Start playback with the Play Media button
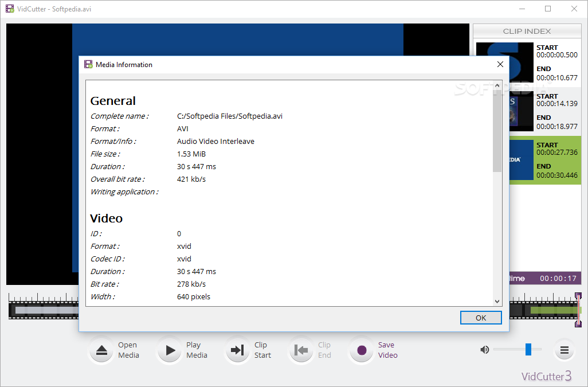 coord(170,350)
